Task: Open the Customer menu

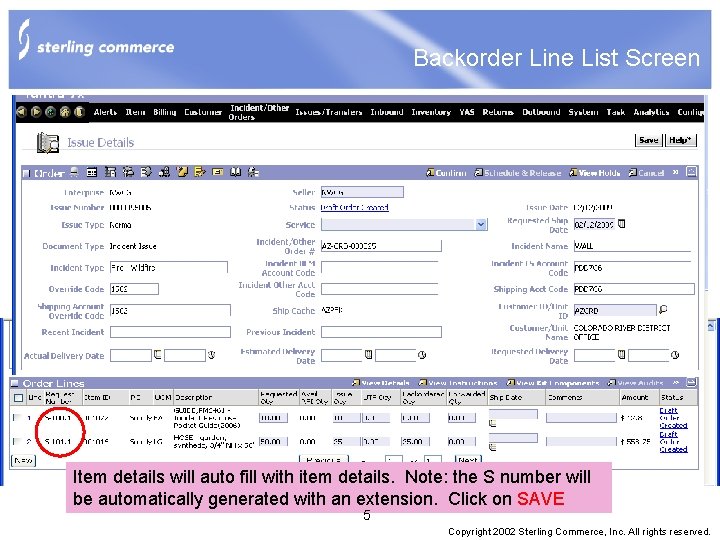Action: tap(203, 112)
